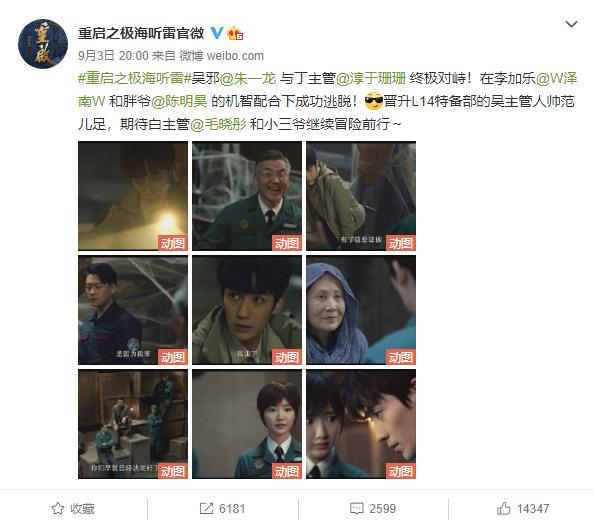The height and width of the screenshot is (526, 594).
Task: Open the 微博 weibo.com source link
Action: click(x=221, y=56)
